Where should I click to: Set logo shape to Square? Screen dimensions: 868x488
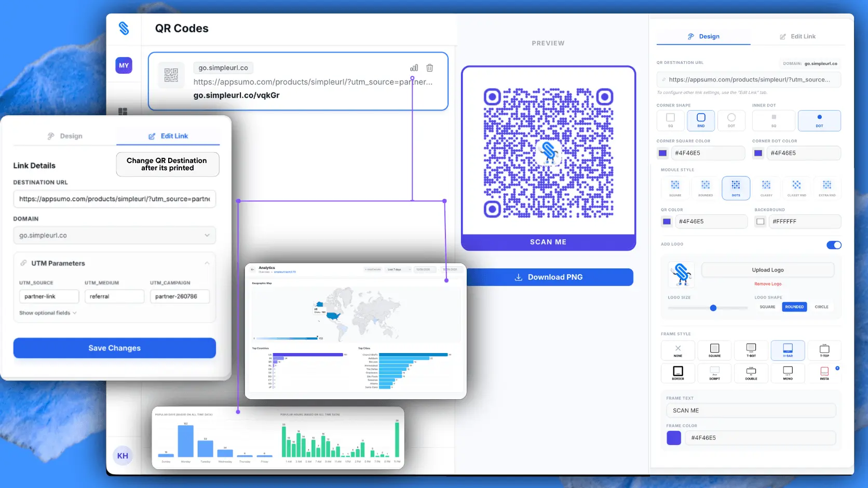pyautogui.click(x=767, y=307)
